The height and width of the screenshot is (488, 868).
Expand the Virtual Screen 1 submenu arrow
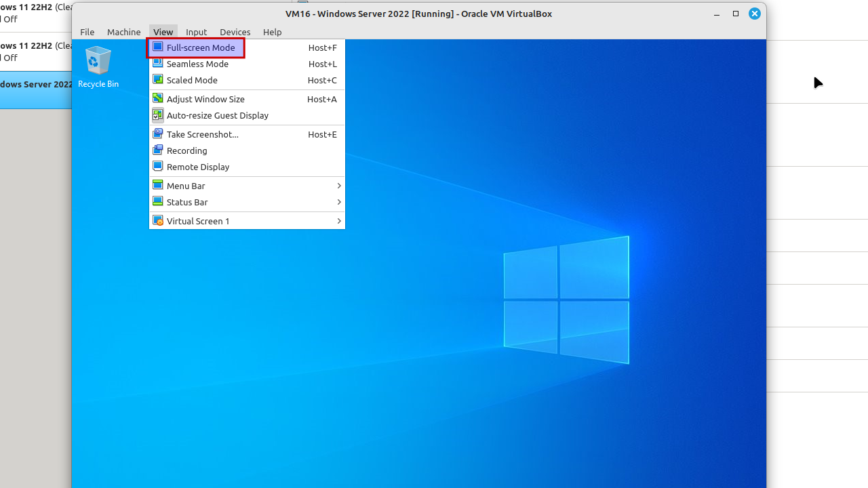pos(338,221)
